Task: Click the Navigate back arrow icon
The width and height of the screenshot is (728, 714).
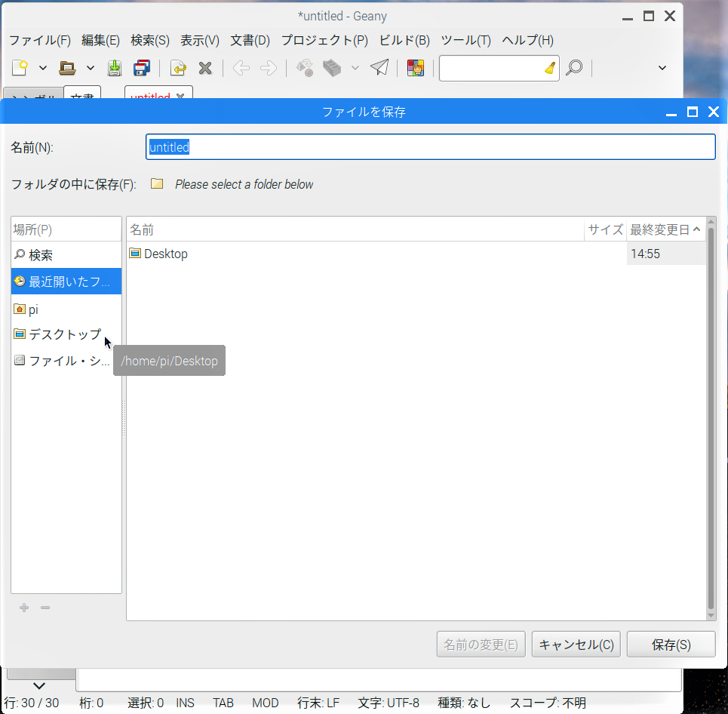Action: (241, 68)
